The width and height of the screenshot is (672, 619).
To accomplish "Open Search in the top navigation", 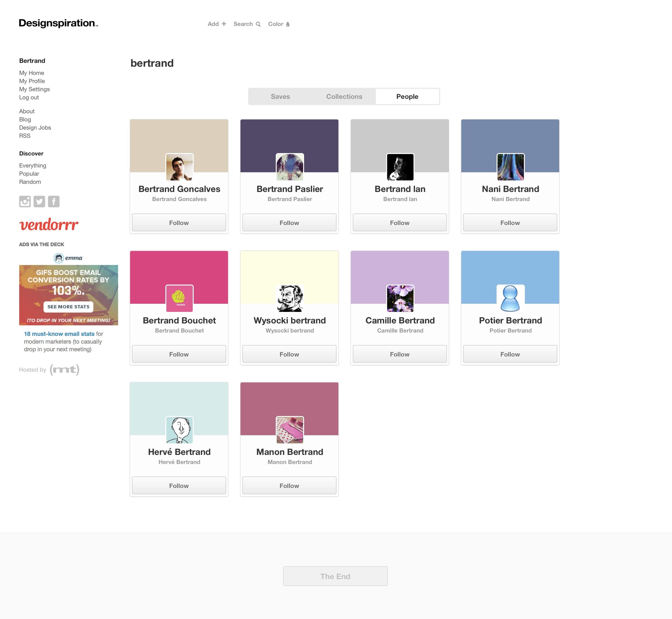I will coord(247,24).
